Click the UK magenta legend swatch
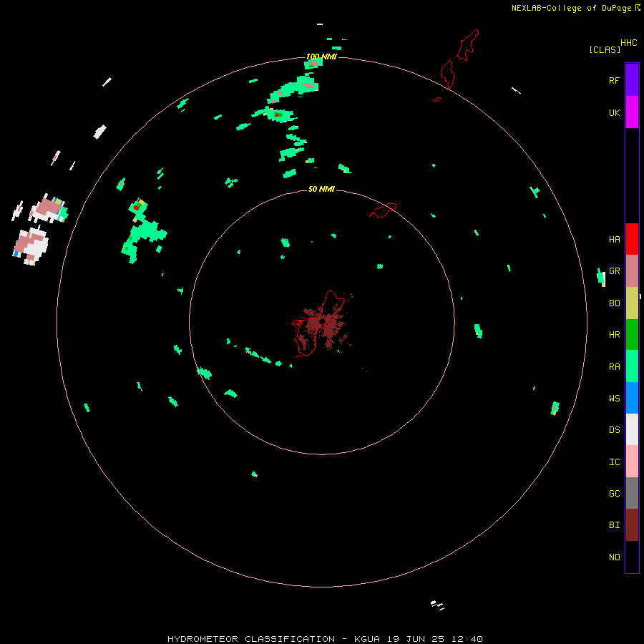 click(x=632, y=112)
